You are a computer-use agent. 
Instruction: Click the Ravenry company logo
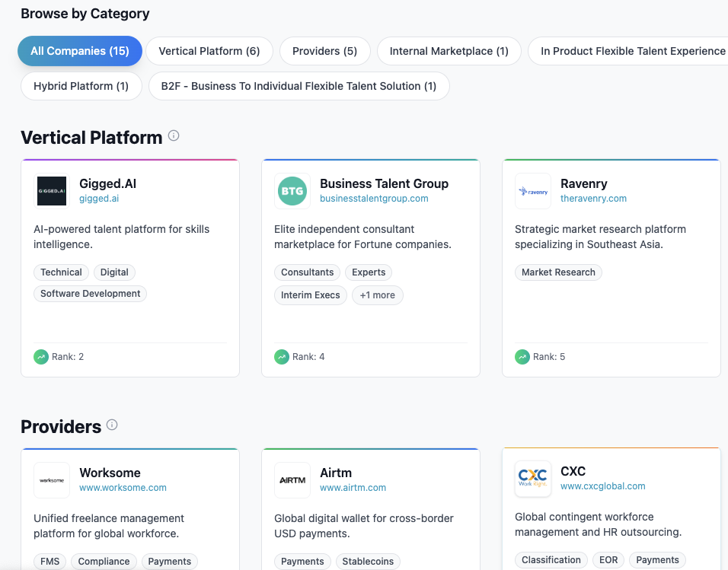coord(532,191)
